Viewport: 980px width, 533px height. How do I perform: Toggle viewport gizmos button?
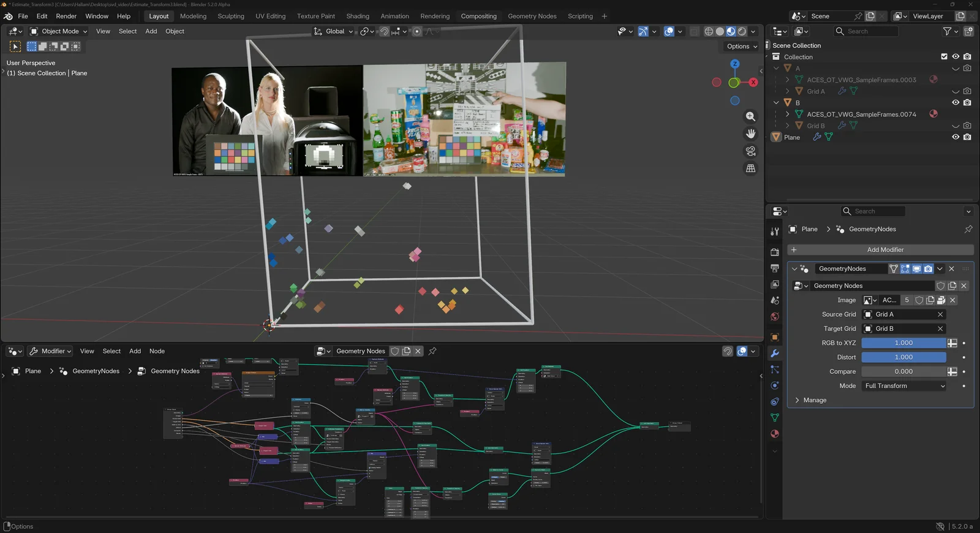pyautogui.click(x=643, y=31)
